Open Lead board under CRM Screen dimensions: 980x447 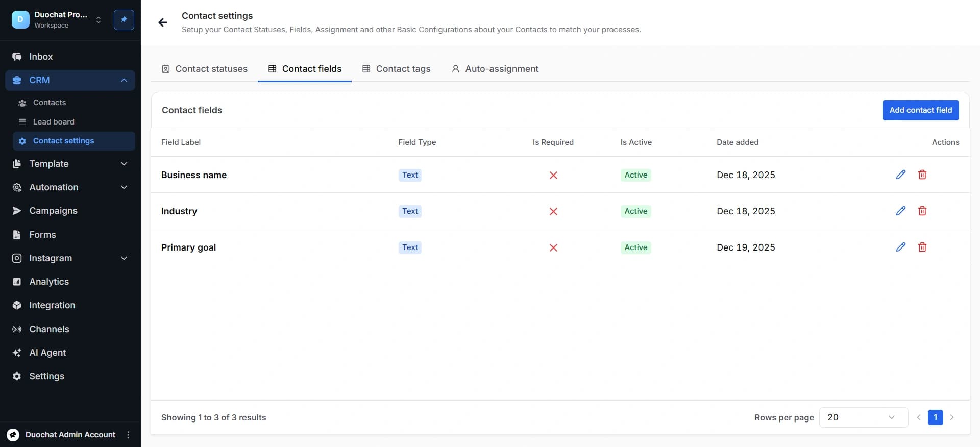(x=74, y=122)
